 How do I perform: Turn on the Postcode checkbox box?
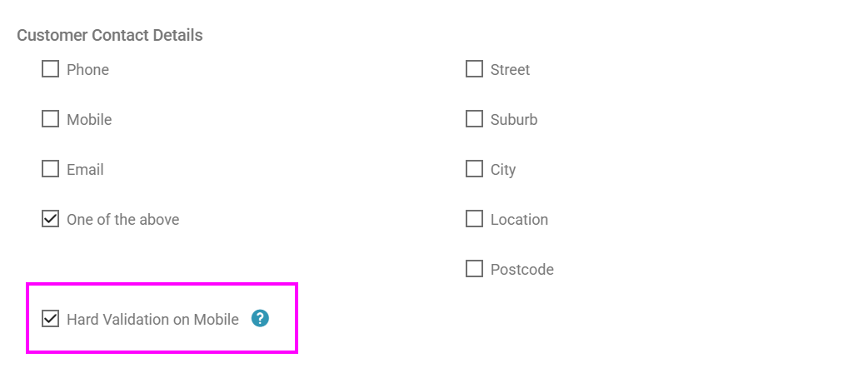click(x=474, y=269)
